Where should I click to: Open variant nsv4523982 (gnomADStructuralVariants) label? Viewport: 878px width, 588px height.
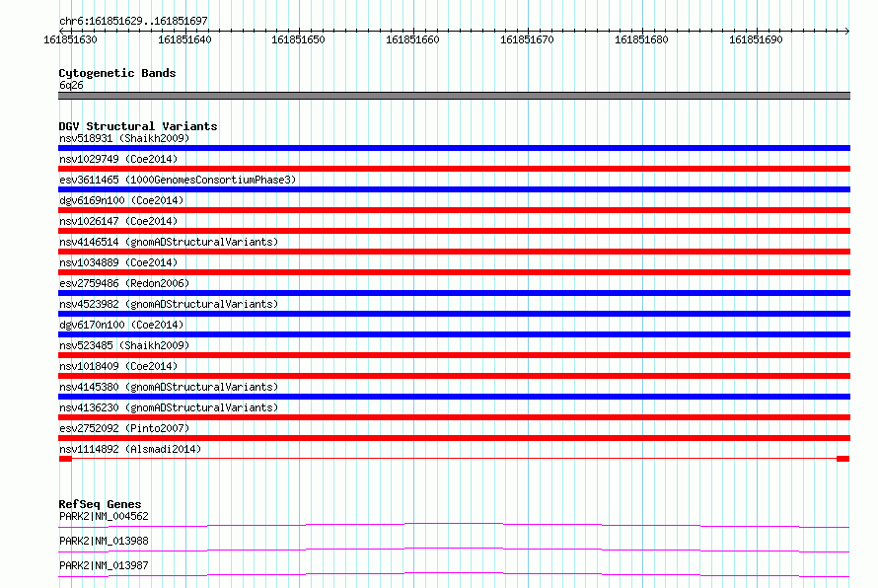click(169, 304)
